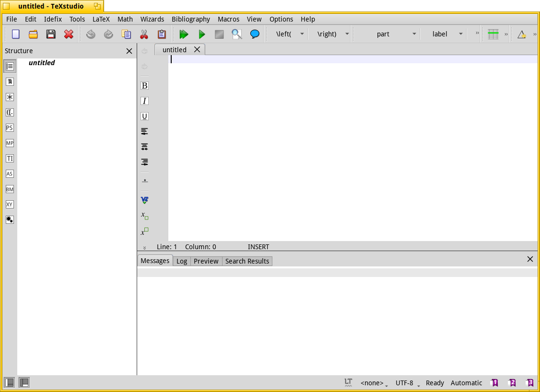540x392 pixels.
Task: Jump to bookmark 1 icon
Action: (494, 383)
